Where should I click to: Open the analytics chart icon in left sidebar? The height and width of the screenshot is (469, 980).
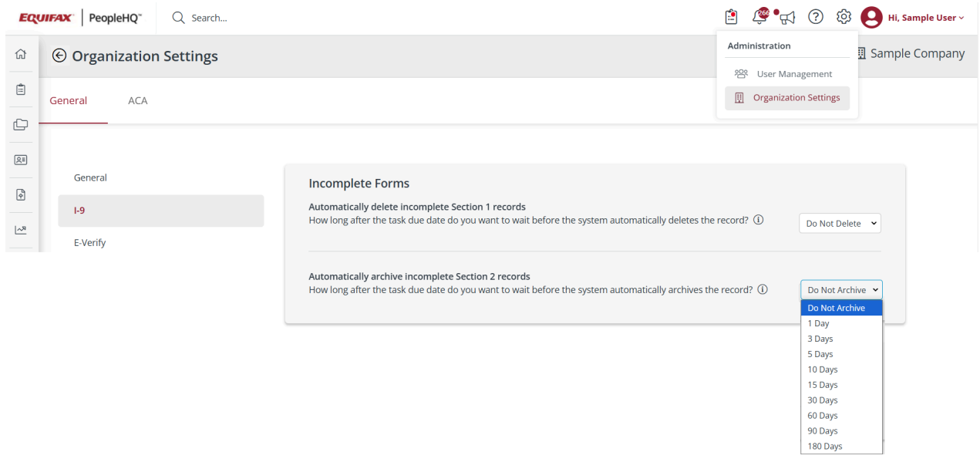[21, 229]
